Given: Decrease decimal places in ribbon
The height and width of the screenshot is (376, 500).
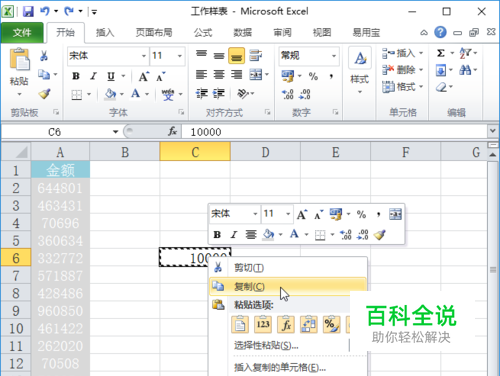Looking at the screenshot, I should pyautogui.click(x=305, y=94).
